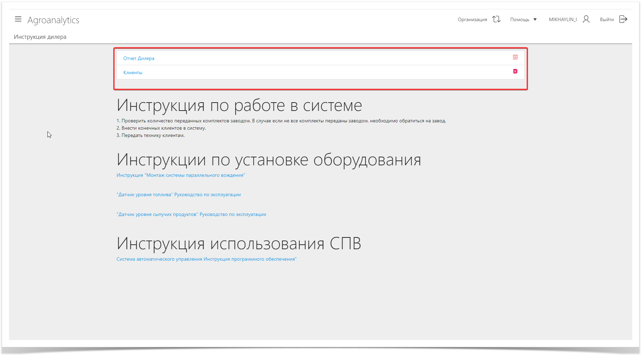The height and width of the screenshot is (357, 644).
Task: Click the organization switch arrows icon
Action: coord(496,19)
